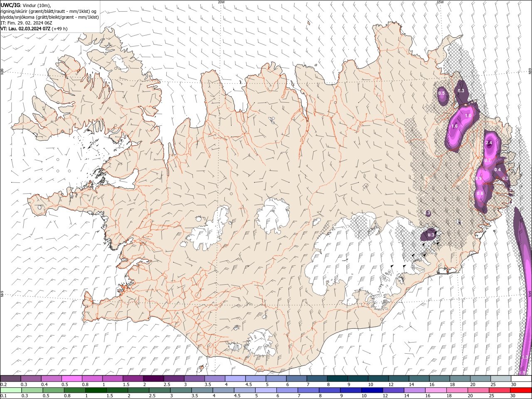Click the 'slydda/snjókoma' snow legend description line
This screenshot has height=399, width=532.
[x=49, y=17]
